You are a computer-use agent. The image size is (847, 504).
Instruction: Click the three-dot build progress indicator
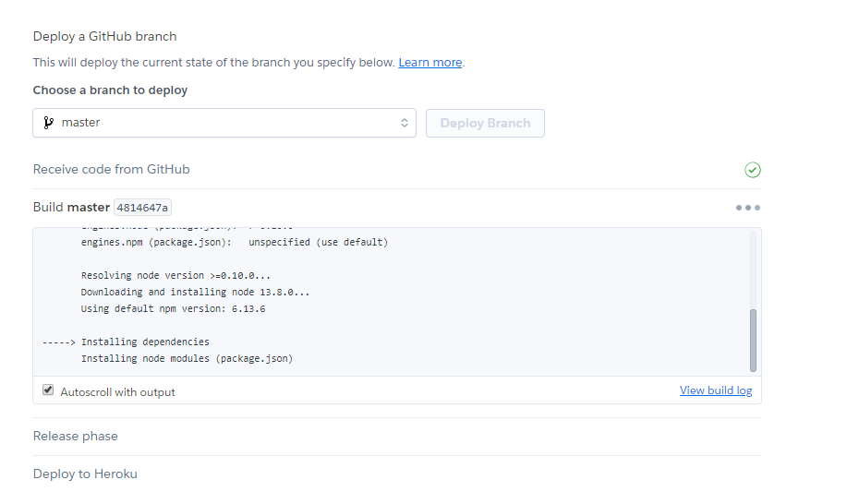tap(748, 208)
